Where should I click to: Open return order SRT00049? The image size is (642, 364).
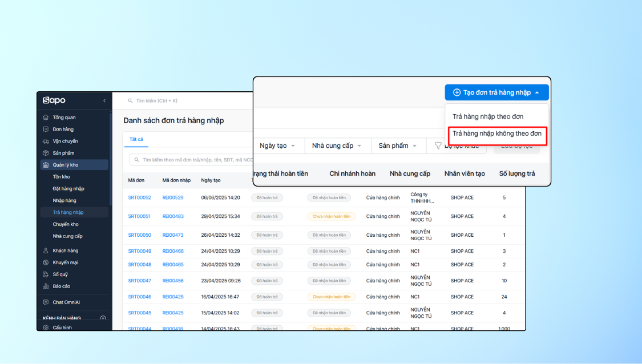coord(140,252)
